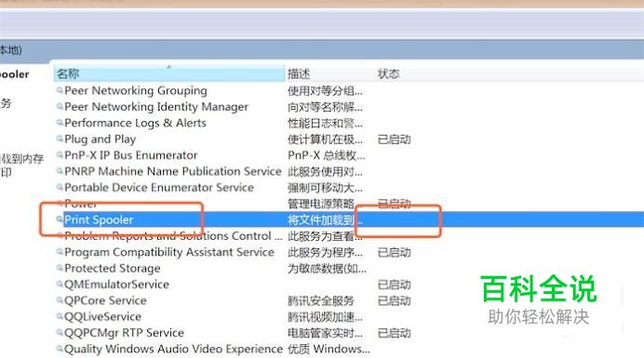
Task: Select Portable Device Enumerator Service
Action: point(159,188)
